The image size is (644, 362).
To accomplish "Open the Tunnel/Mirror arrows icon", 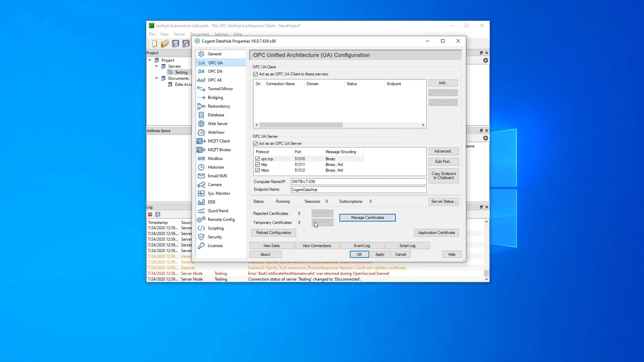I will pyautogui.click(x=201, y=89).
